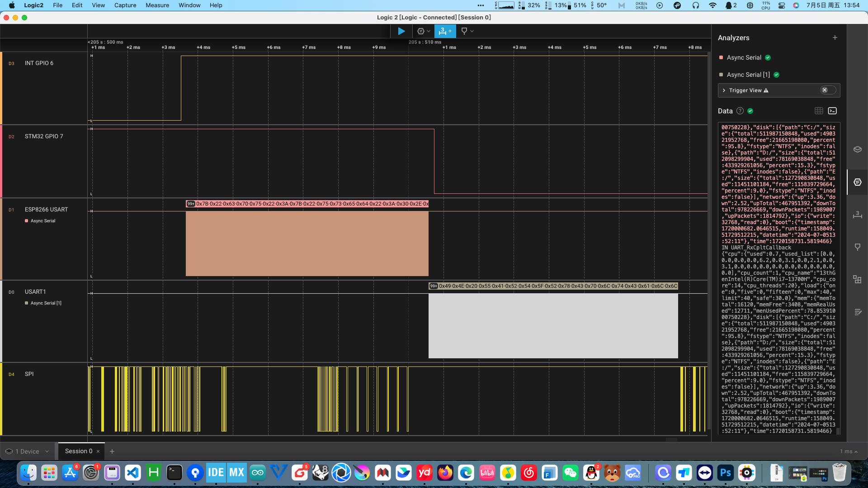Image resolution: width=868 pixels, height=488 pixels.
Task: Open Finder from the Dock
Action: coord(28,473)
